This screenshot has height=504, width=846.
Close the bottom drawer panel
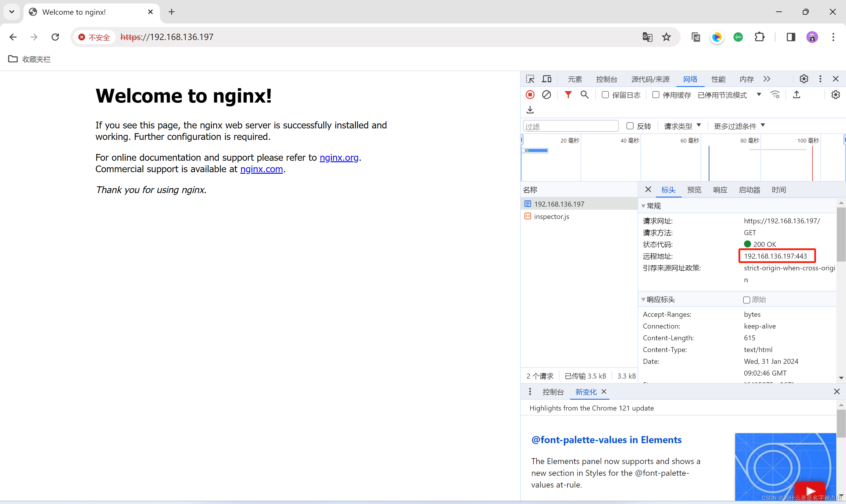pyautogui.click(x=837, y=391)
